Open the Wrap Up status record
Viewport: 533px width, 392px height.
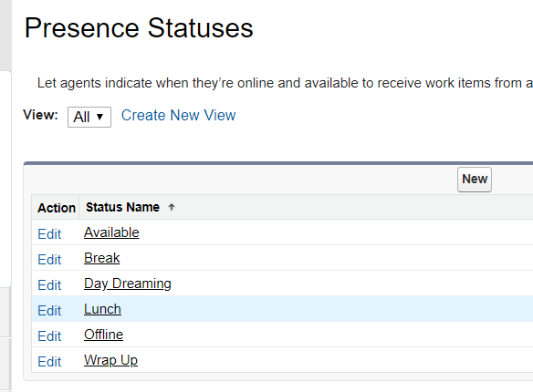coord(110,360)
